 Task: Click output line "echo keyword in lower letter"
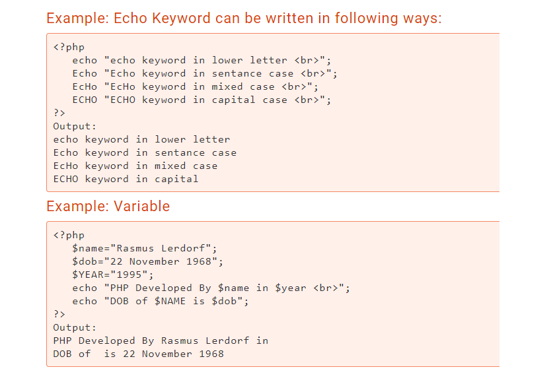141,139
